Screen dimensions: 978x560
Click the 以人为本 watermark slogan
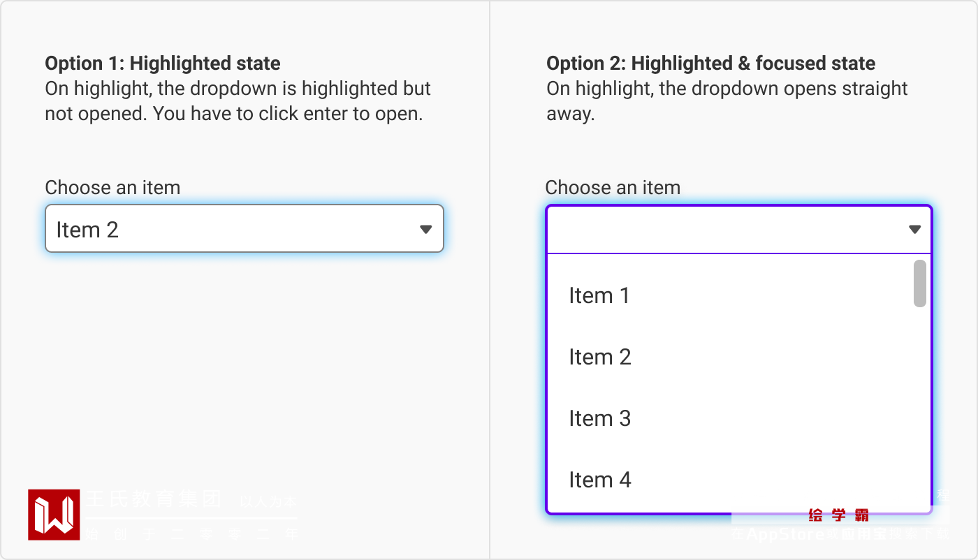268,502
